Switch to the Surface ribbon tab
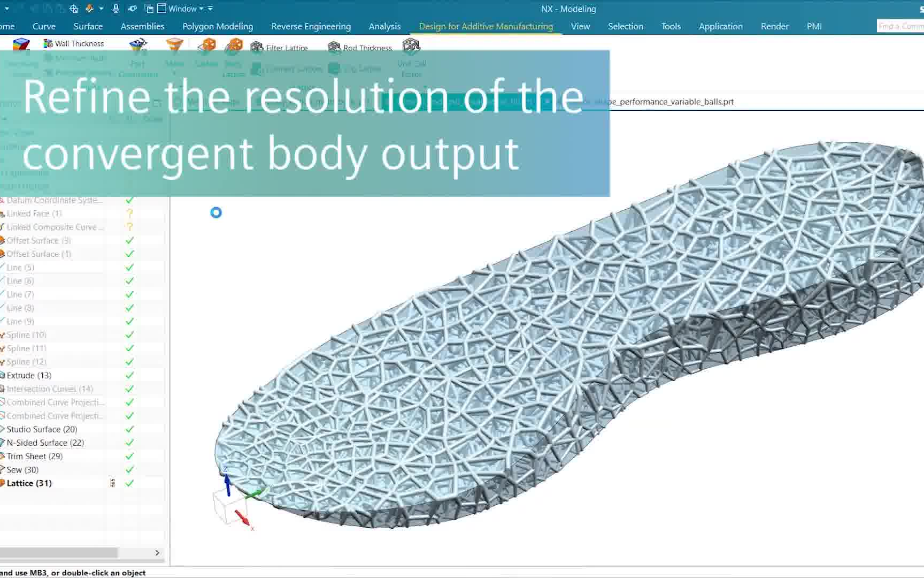The image size is (924, 578). [88, 26]
